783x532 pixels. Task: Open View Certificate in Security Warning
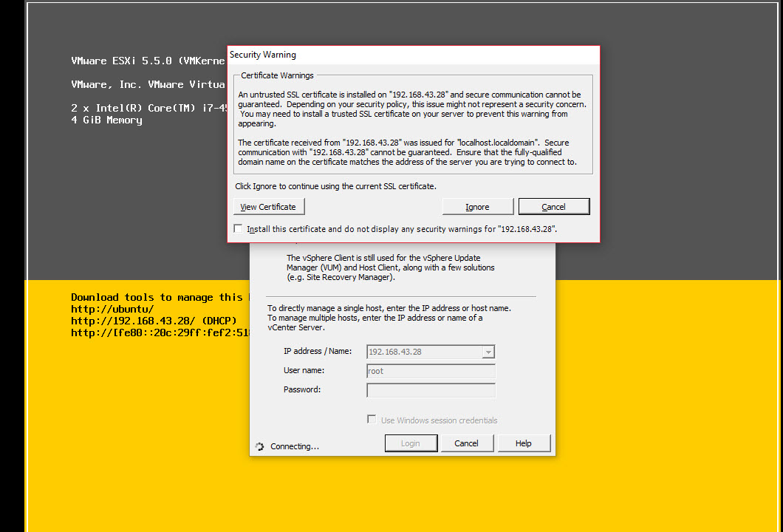pyautogui.click(x=269, y=207)
